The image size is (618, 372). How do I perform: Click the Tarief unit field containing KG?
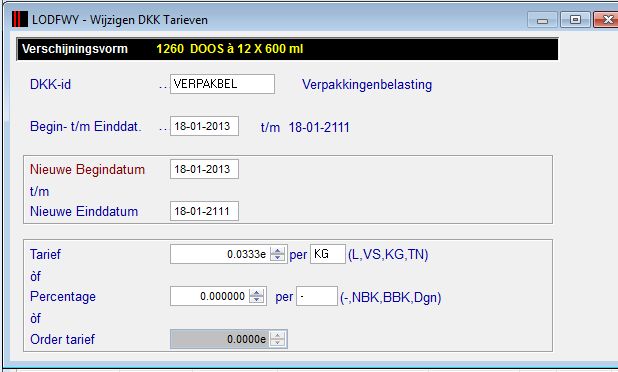tap(328, 254)
